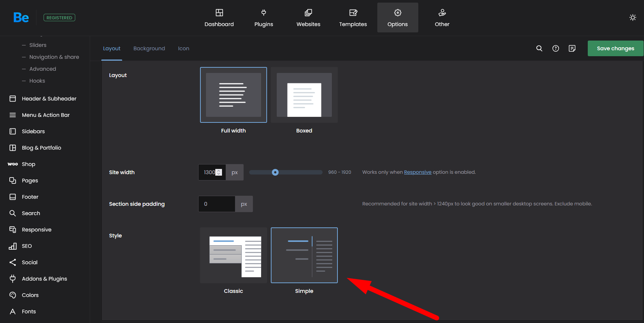
Task: Switch to the Icon tab
Action: click(183, 48)
